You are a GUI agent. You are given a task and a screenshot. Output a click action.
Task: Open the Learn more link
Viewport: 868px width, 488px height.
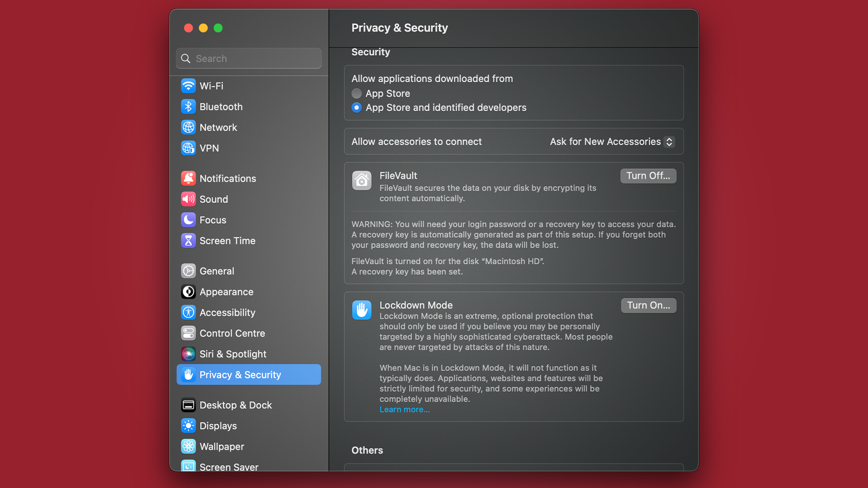coord(405,409)
